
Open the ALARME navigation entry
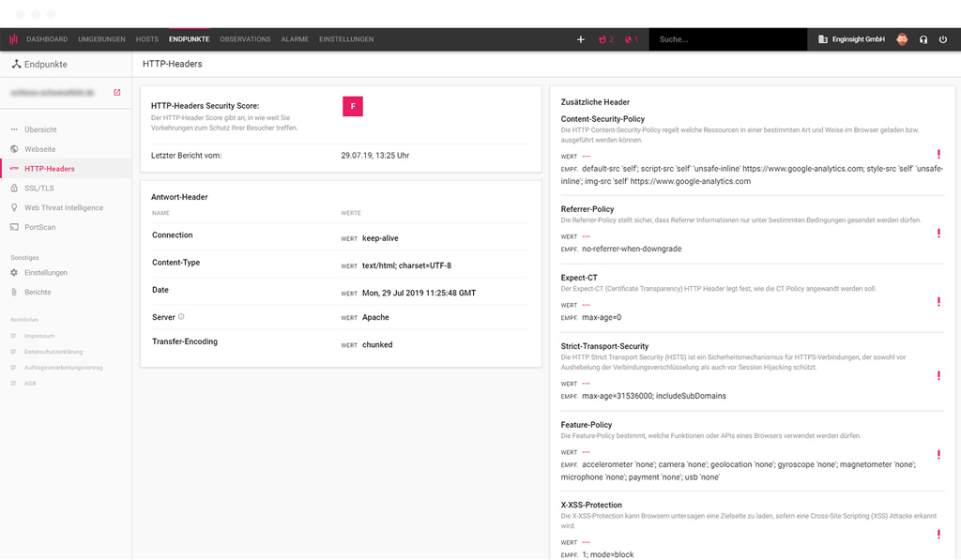[x=294, y=39]
